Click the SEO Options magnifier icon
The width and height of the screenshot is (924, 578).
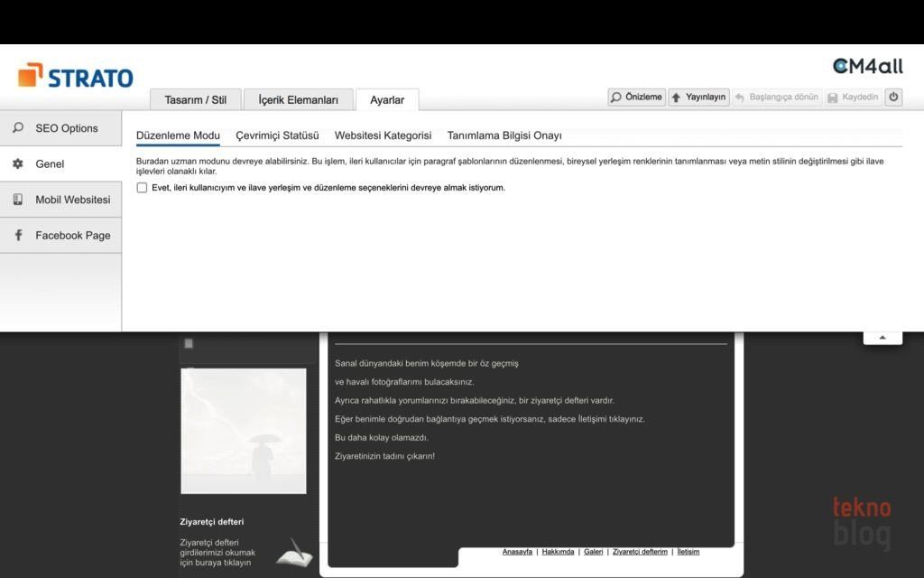[x=18, y=128]
